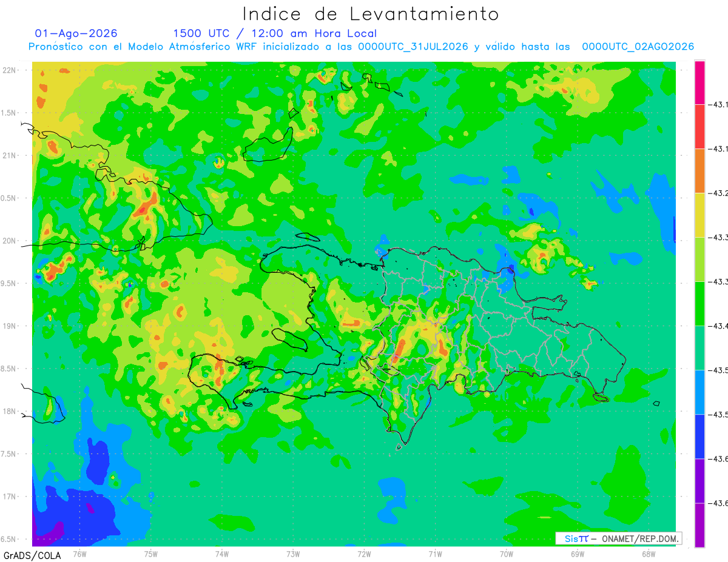The height and width of the screenshot is (562, 728).
Task: Click the 'GrADS/COLA' label
Action: click(32, 555)
